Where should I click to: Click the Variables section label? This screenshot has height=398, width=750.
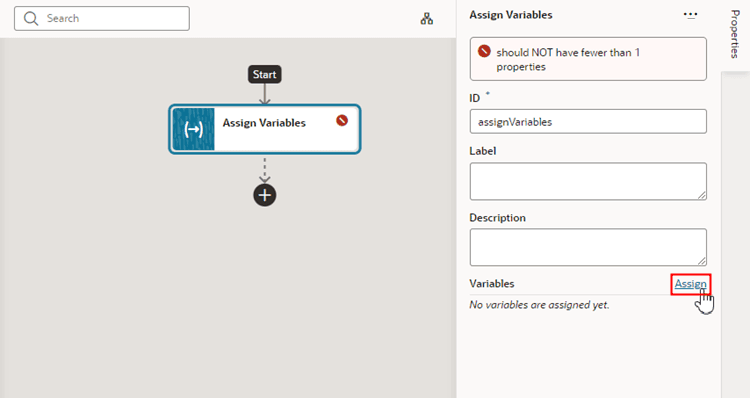(492, 284)
